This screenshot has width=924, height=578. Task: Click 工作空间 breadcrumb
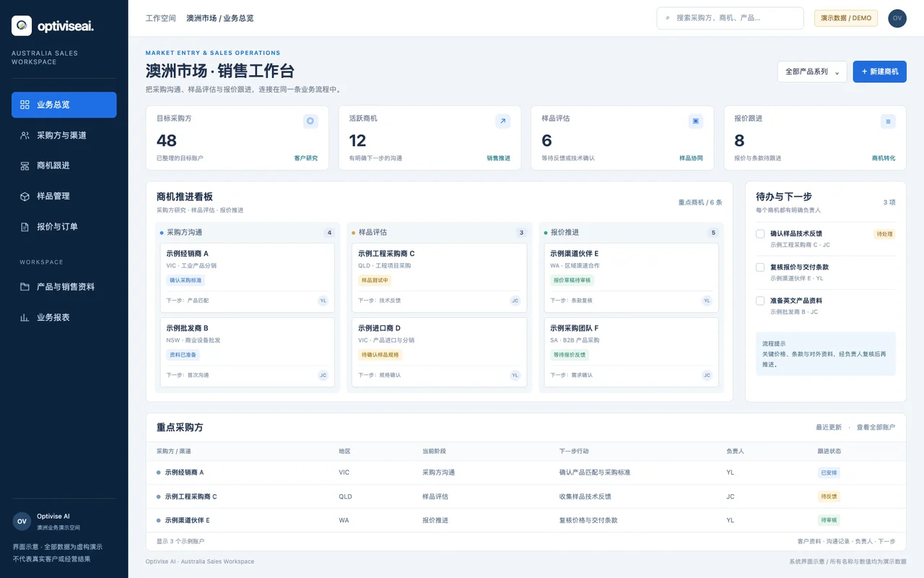pos(160,18)
